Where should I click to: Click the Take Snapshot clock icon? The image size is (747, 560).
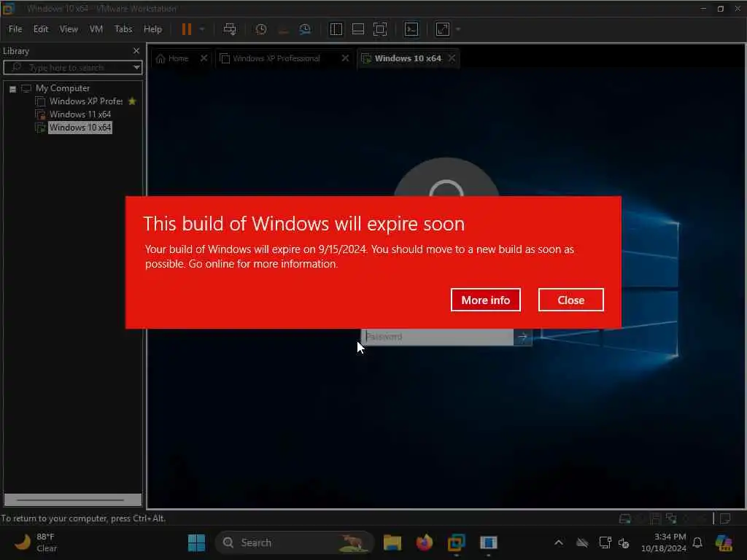(x=261, y=29)
